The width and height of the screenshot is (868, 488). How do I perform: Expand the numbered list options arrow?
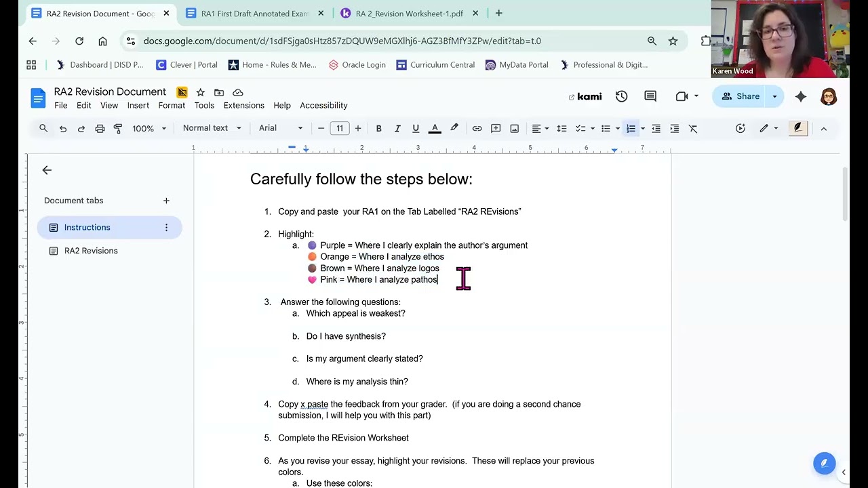point(643,128)
